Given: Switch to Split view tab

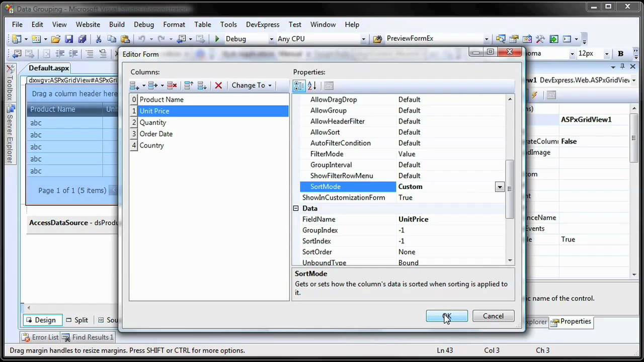Looking at the screenshot, I should [x=76, y=320].
